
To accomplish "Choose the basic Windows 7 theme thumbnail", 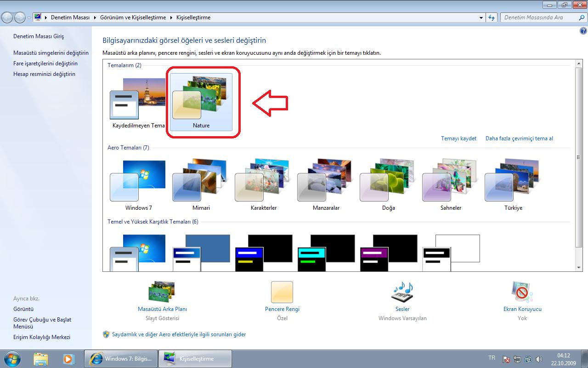I will click(x=138, y=253).
